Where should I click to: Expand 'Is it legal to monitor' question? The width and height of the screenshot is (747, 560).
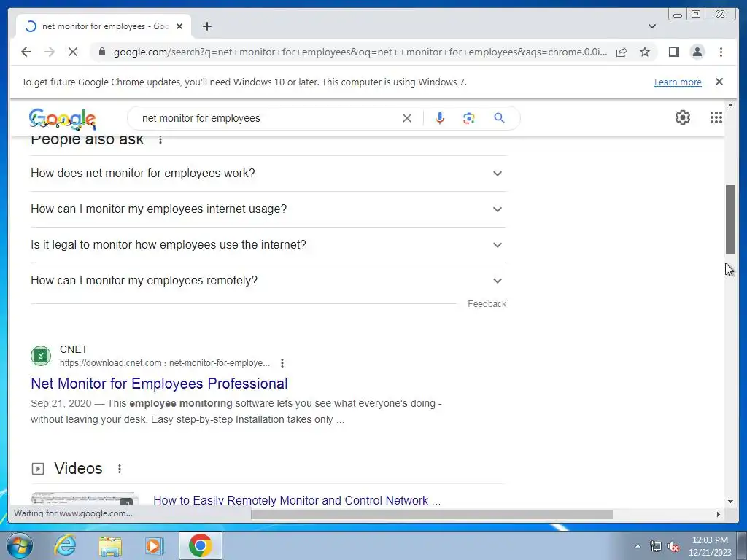click(x=268, y=245)
